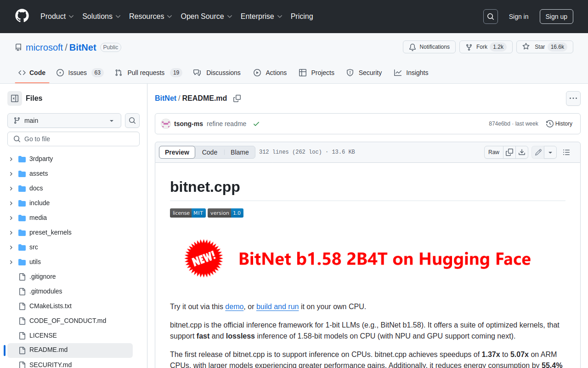588x368 pixels.
Task: Click the GitHub logo icon
Action: tap(22, 16)
